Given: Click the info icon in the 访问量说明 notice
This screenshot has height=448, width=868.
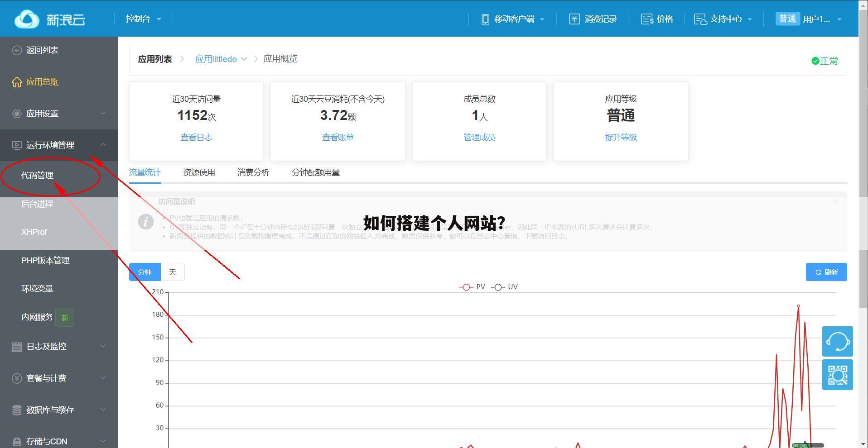Looking at the screenshot, I should [x=145, y=222].
